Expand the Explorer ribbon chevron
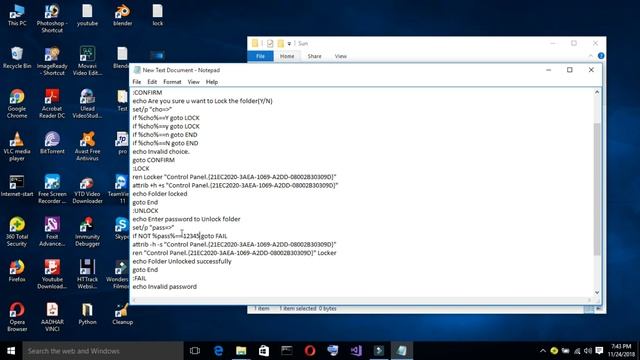Screen dimensions: 640x360 point(591,56)
